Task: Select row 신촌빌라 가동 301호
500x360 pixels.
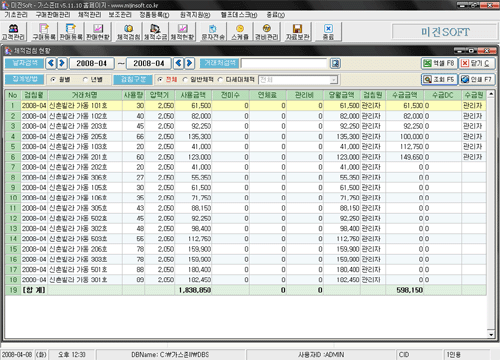Action: 245,280
